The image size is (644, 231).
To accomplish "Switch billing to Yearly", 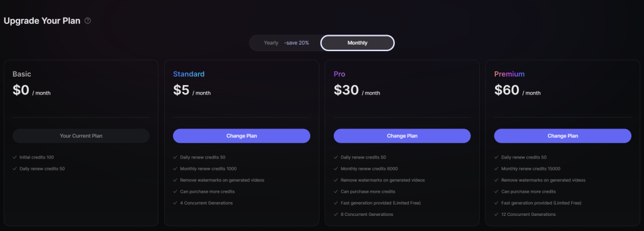I will (271, 43).
